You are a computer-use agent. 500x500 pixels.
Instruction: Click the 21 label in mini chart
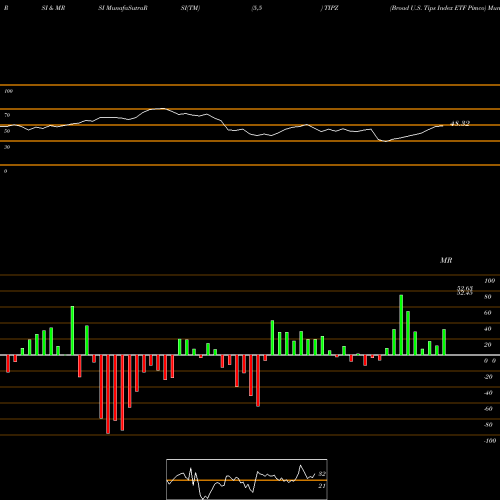pos(322,486)
